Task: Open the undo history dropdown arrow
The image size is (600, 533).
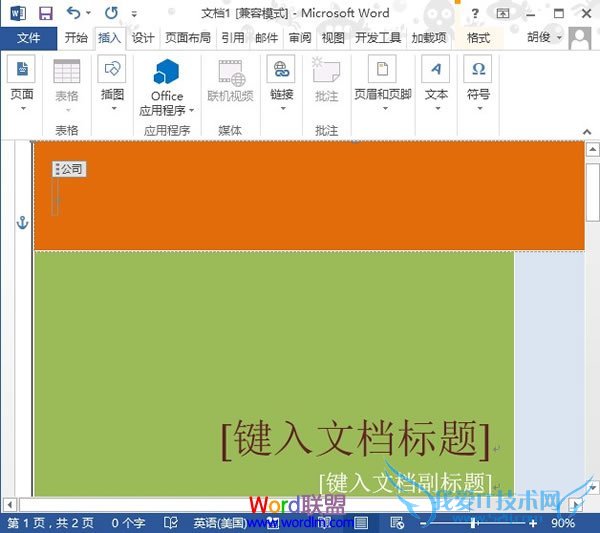Action: click(x=89, y=13)
